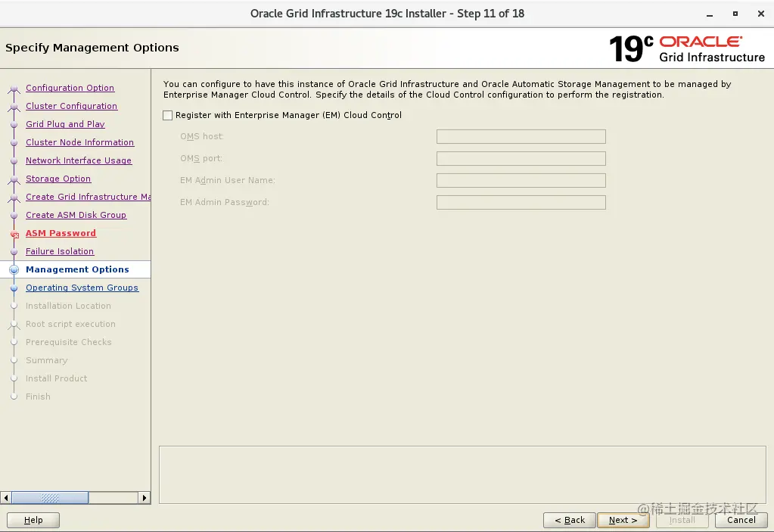Close the installer window

pyautogui.click(x=760, y=14)
